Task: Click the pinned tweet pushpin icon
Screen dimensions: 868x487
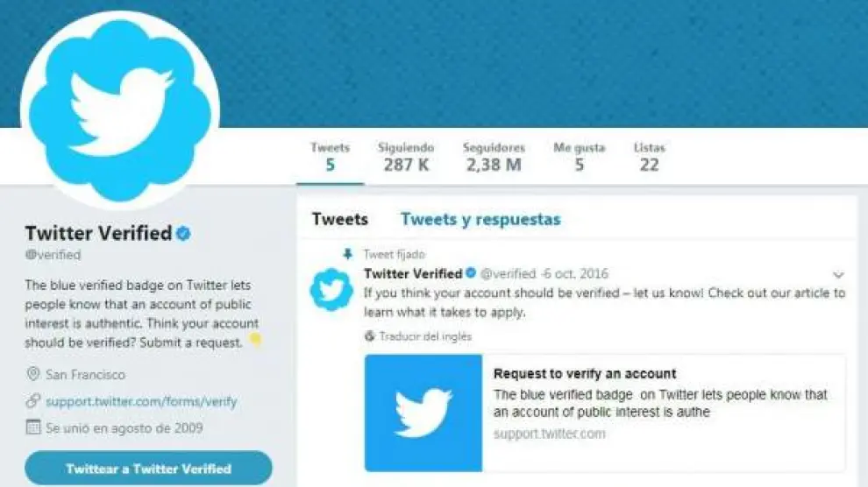Action: [348, 254]
